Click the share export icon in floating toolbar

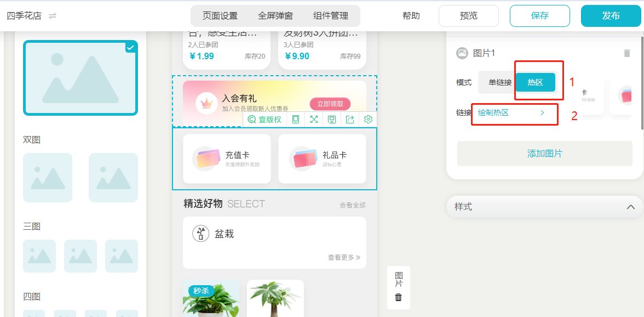(350, 120)
